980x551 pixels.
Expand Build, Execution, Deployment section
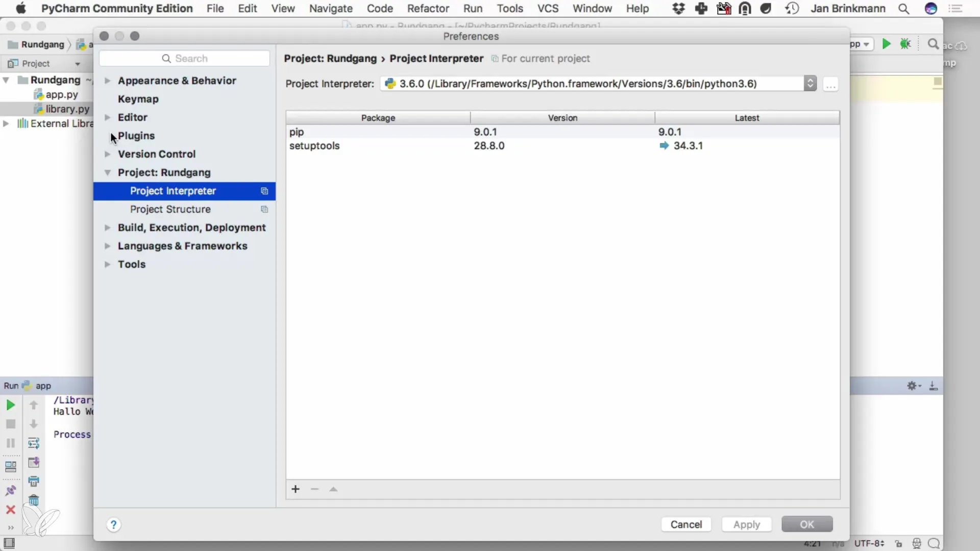[107, 228]
